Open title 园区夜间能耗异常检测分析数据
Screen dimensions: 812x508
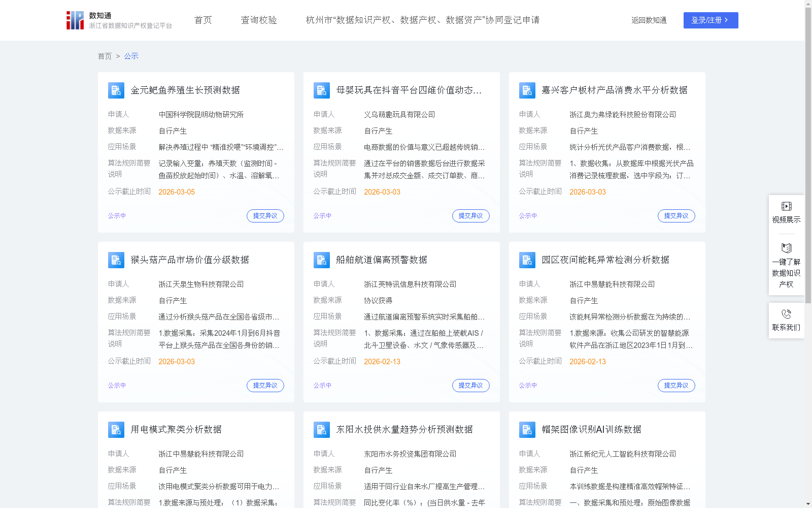point(605,260)
